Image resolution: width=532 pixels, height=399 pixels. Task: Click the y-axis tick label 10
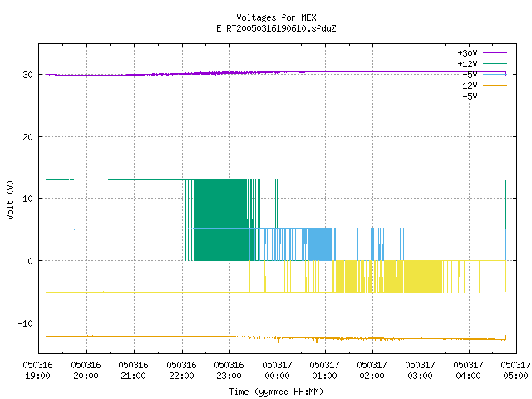pyautogui.click(x=27, y=199)
